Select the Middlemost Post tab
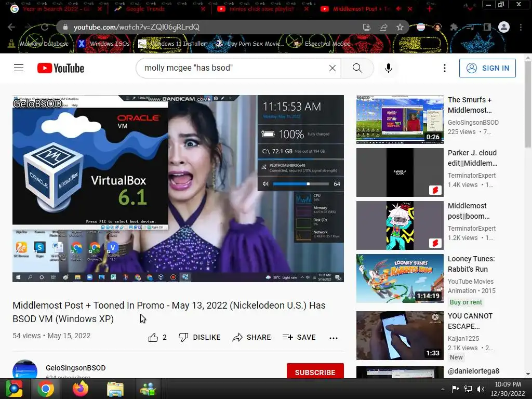Screen dimensions: 532x399 click(362, 9)
